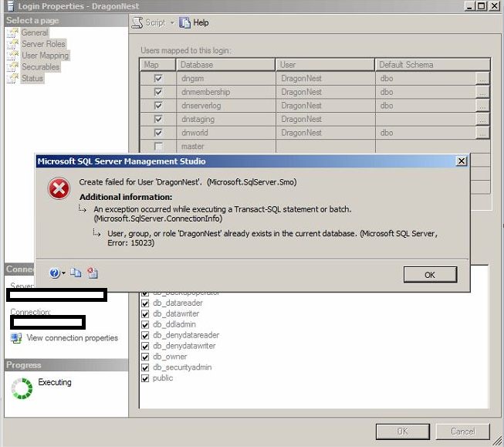Click the Database column header
The width and height of the screenshot is (504, 447).
pyautogui.click(x=225, y=65)
